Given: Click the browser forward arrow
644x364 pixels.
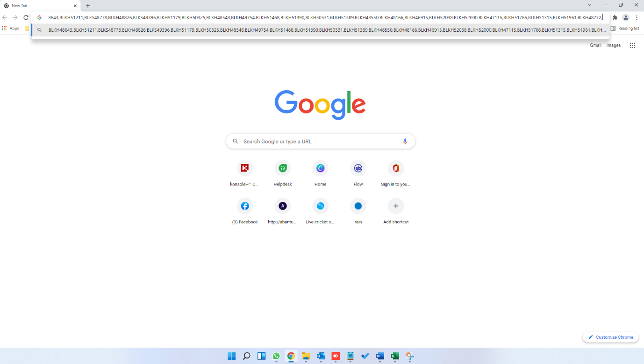Looking at the screenshot, I should click(15, 17).
